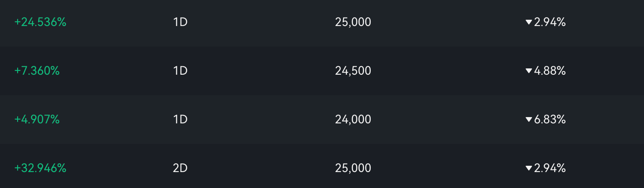Choose the 1D term in the +4.907% row
The width and height of the screenshot is (644, 188).
click(180, 120)
